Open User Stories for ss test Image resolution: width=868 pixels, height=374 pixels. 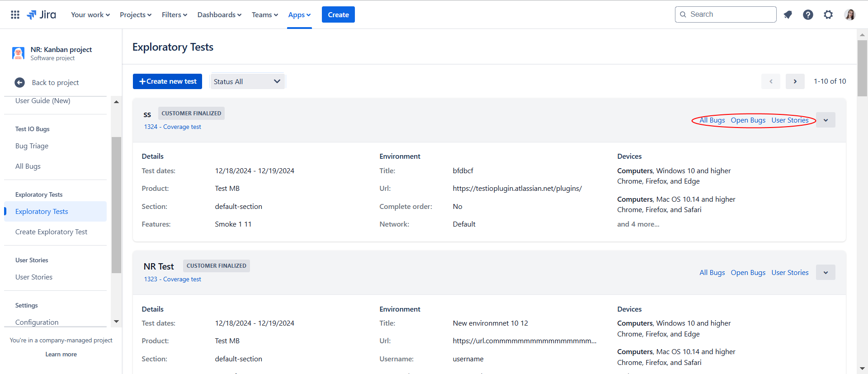point(790,120)
